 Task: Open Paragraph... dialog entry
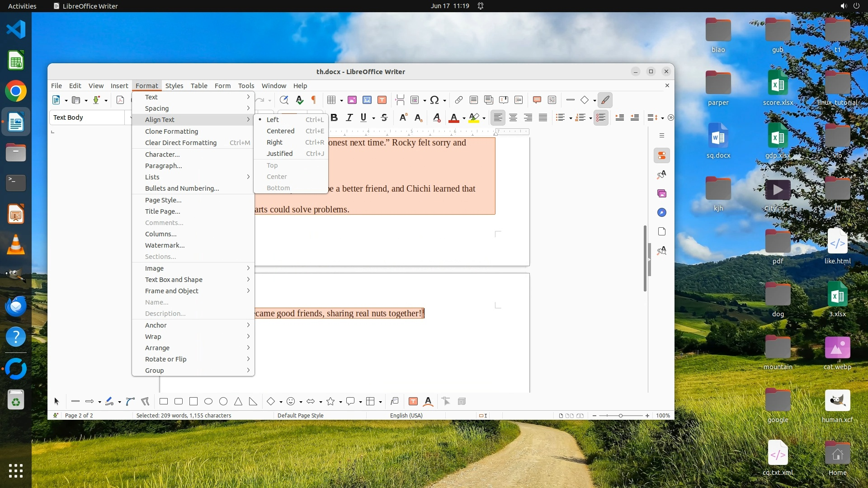click(163, 166)
